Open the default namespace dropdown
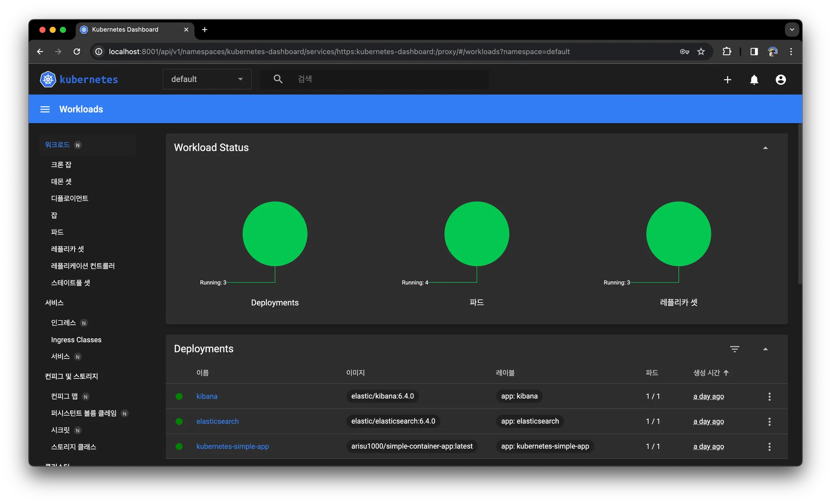This screenshot has width=831, height=504. pos(207,79)
